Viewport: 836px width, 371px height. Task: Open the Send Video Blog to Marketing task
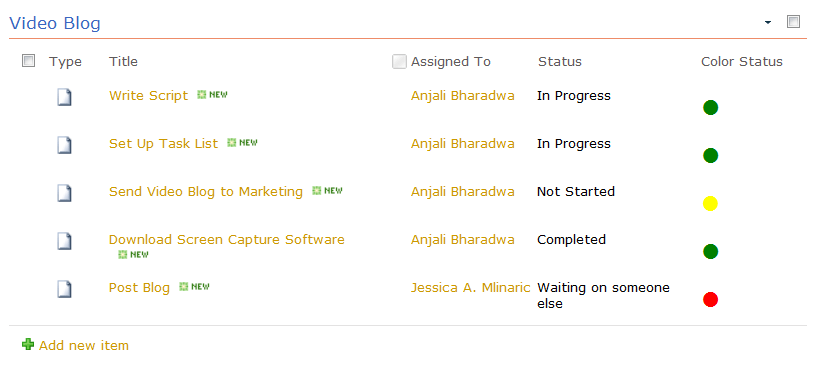(x=206, y=191)
